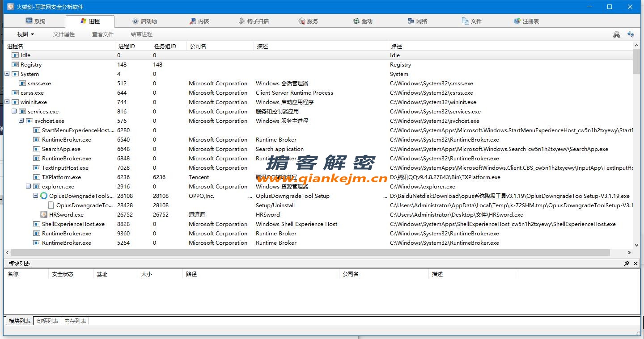
Task: Switch to the 进程 tab
Action: [90, 21]
